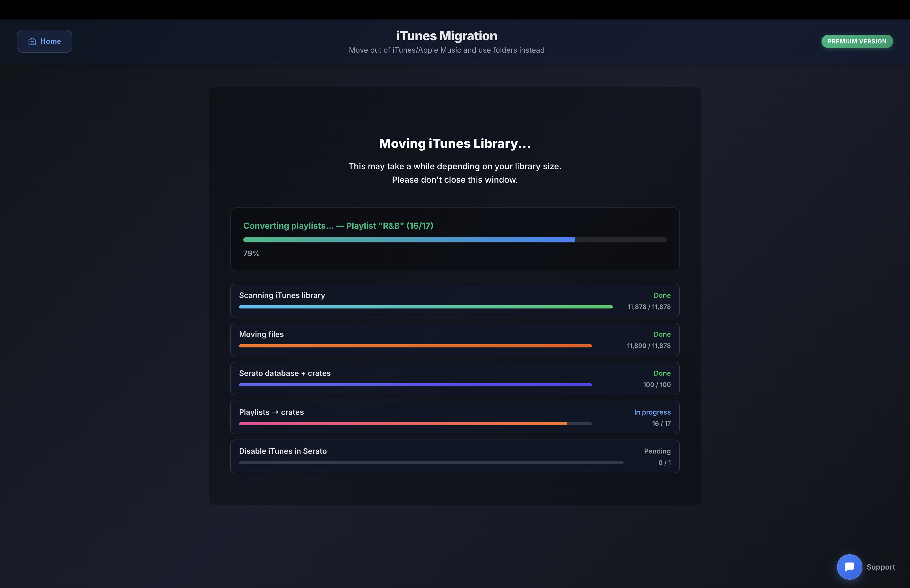Viewport: 910px width, 588px height.
Task: Click the 79% percentage label
Action: coord(251,253)
